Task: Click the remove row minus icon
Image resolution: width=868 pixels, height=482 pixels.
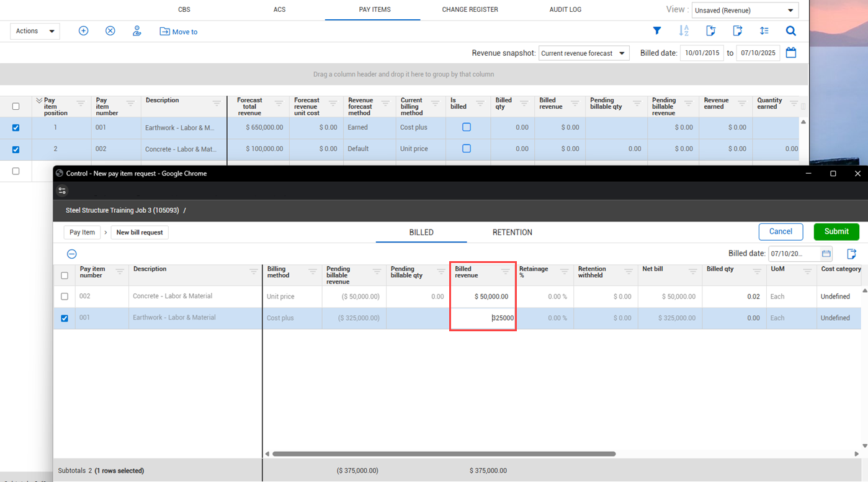Action: click(72, 254)
